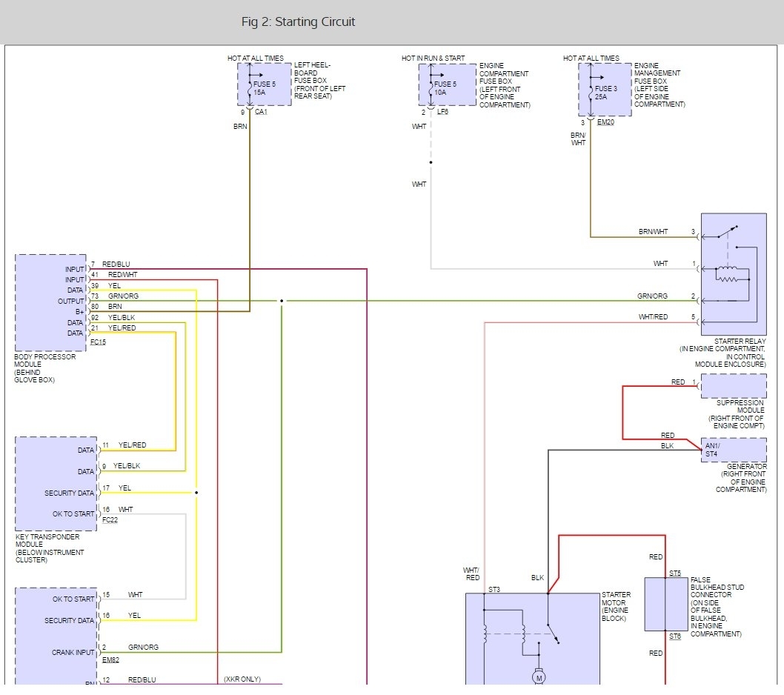Screen dimensions: 784x695
Task: Select the Suppression Module box
Action: coord(734,385)
